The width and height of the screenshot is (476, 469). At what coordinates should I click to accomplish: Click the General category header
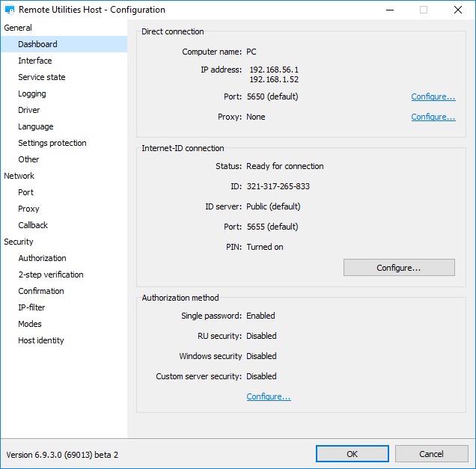tap(18, 28)
